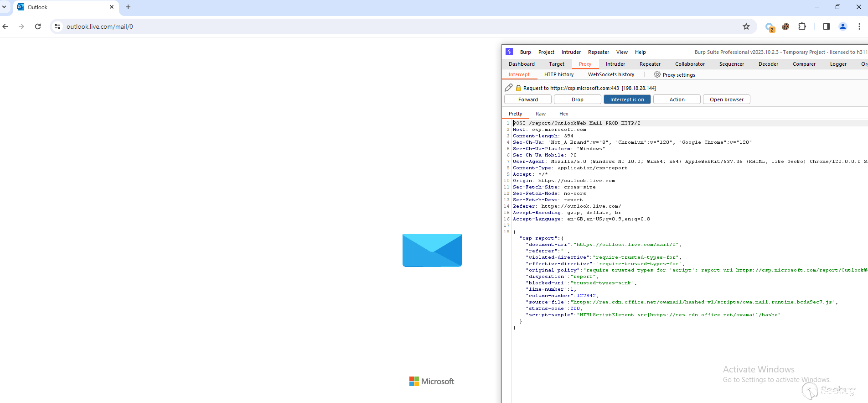Screen dimensions: 868x403
Task: Go forward in browser history
Action: 21,26
